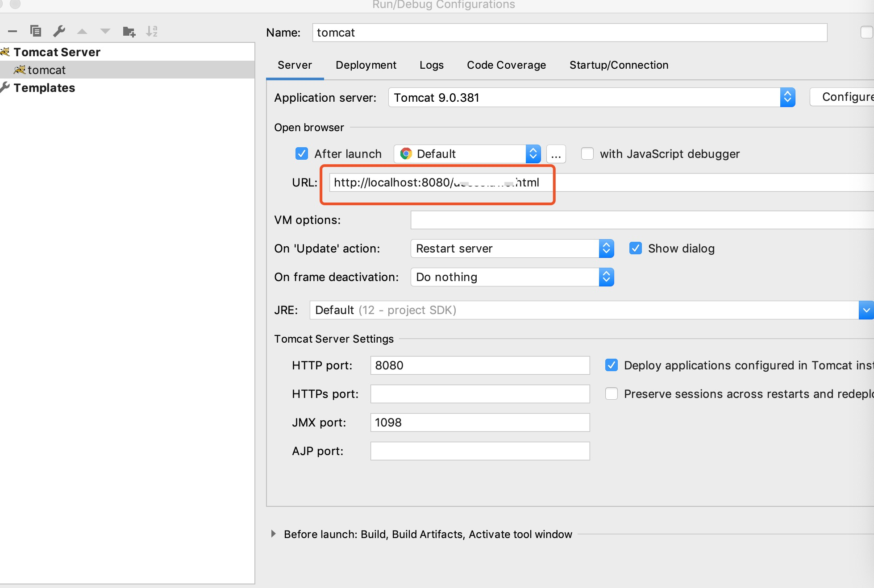Click the create new folder icon

tap(129, 31)
